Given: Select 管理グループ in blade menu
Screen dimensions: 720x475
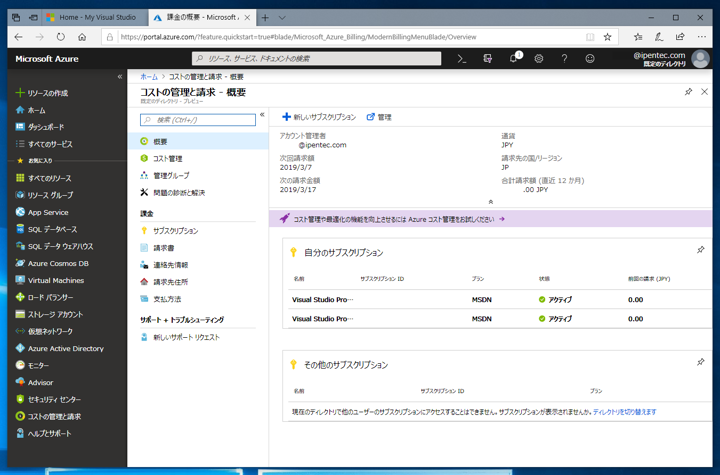Looking at the screenshot, I should [198, 175].
